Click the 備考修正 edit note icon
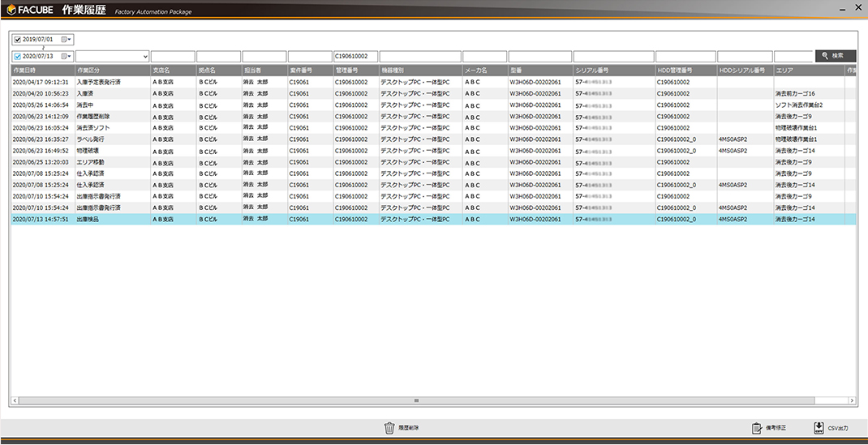 point(757,428)
